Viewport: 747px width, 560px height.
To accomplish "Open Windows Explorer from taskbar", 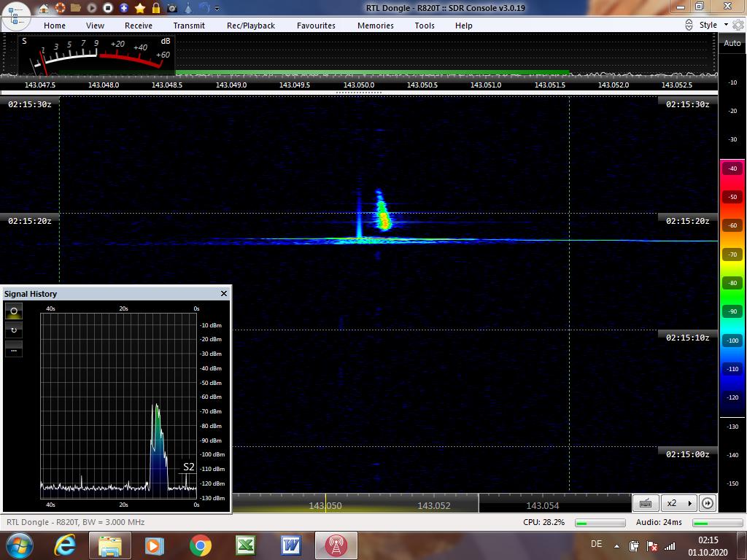I will point(109,545).
